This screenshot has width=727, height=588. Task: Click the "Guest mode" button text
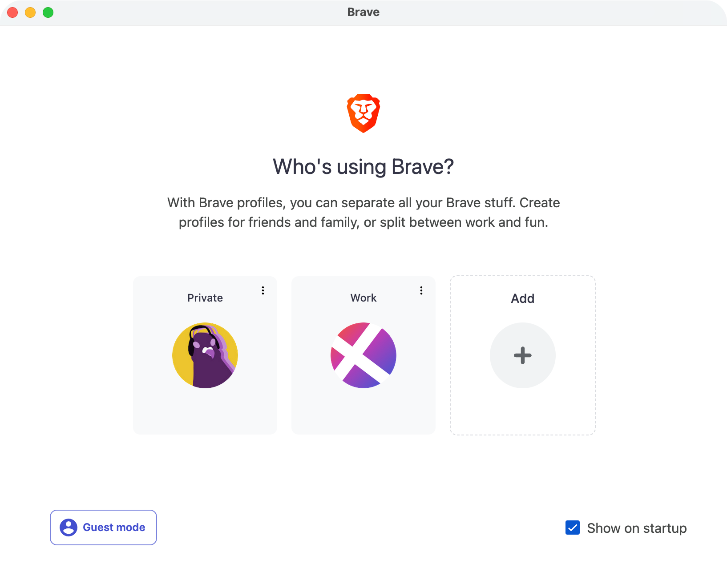(114, 528)
